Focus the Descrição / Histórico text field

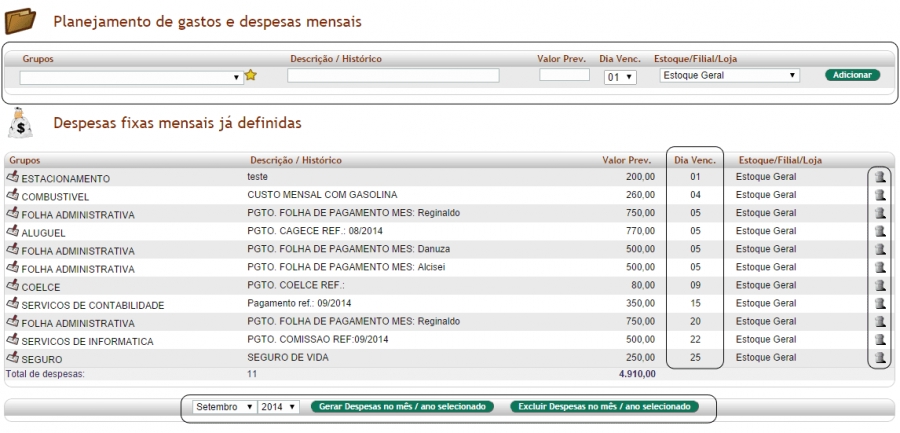click(393, 75)
